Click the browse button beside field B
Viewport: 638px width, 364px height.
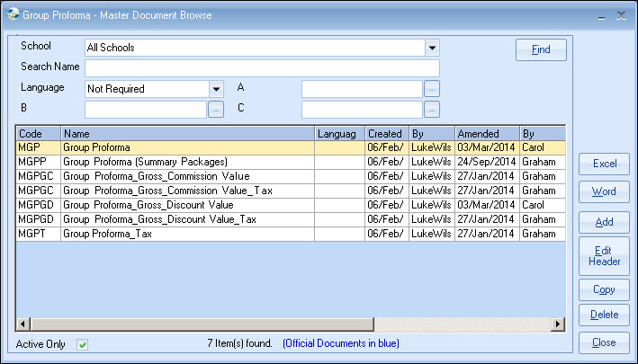pos(216,110)
